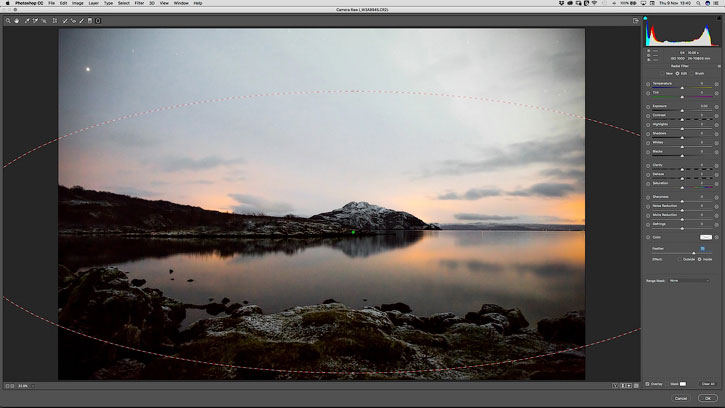Open the File menu

point(51,3)
